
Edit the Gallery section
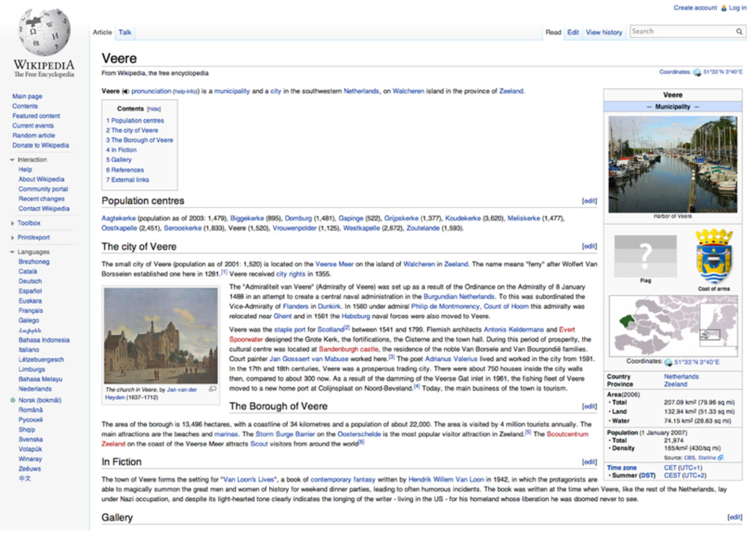click(735, 517)
